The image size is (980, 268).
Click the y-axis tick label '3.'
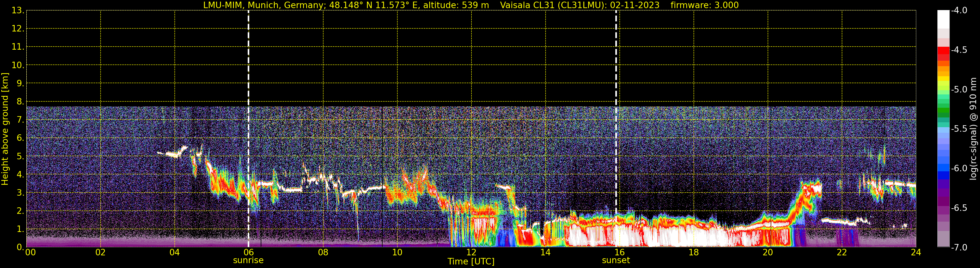(20, 192)
